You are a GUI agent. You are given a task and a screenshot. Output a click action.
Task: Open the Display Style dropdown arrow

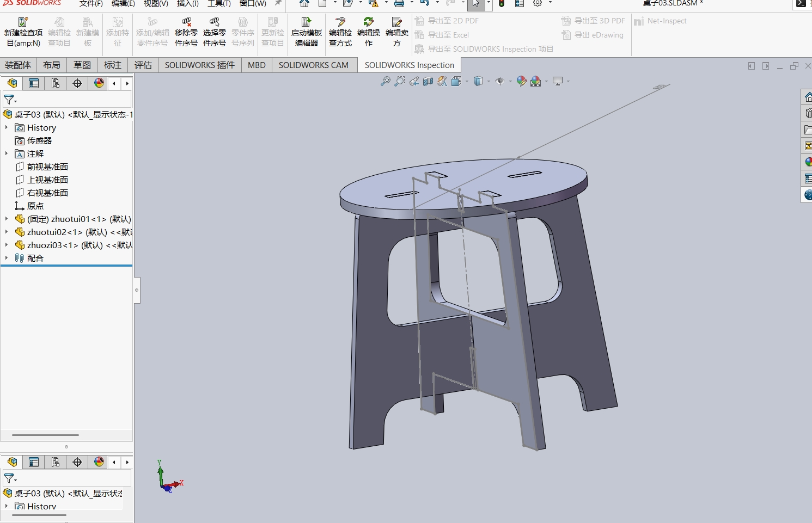(489, 82)
